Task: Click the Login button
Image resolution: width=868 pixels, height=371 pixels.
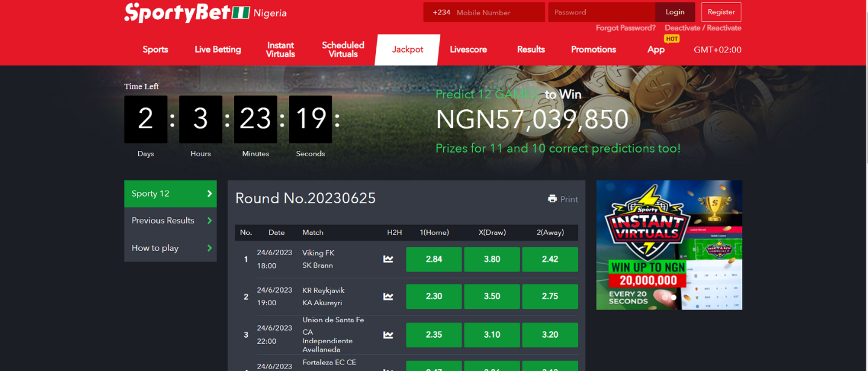Action: point(675,12)
